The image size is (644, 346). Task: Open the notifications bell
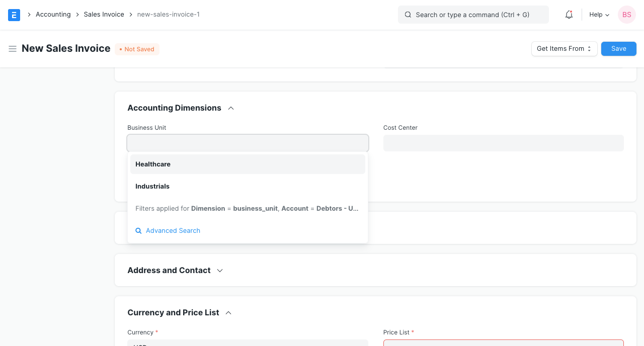coord(569,15)
